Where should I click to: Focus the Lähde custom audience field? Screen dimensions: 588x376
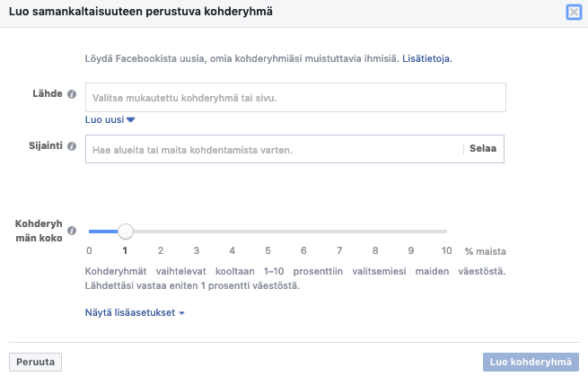[x=295, y=97]
